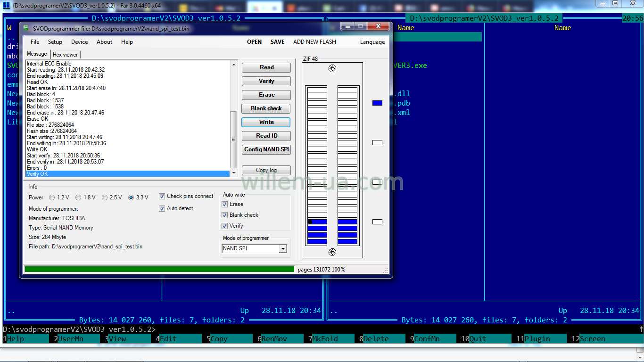Click ADD NEW FLASH in the toolbar
Screen dimensions: 644x362
(315, 42)
